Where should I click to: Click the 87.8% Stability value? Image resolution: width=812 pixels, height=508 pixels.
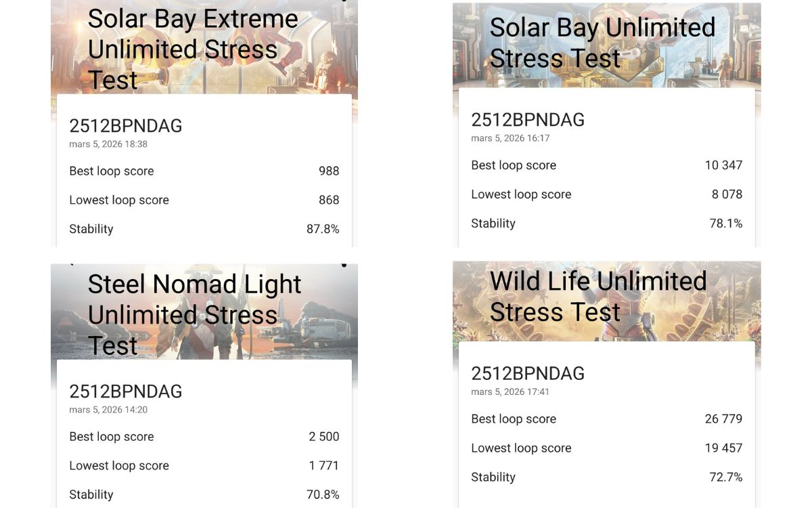pyautogui.click(x=324, y=228)
